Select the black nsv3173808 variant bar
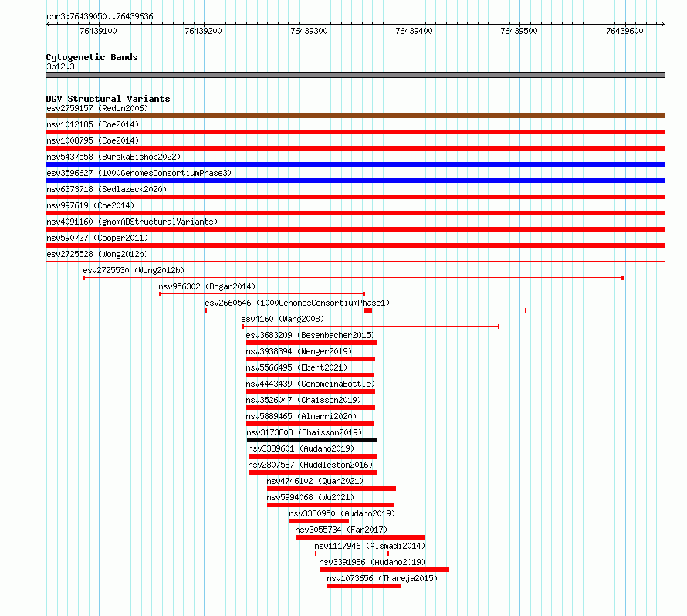Viewport: 687px width, 616px height. pos(312,440)
